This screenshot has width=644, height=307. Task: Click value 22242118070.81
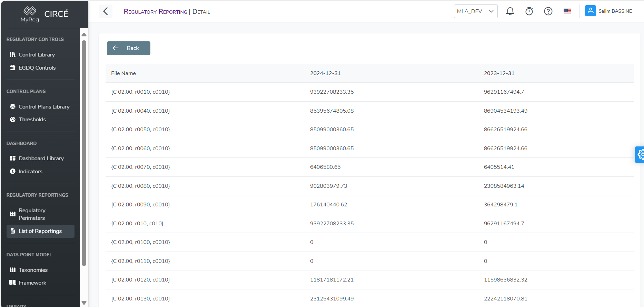(x=506, y=299)
